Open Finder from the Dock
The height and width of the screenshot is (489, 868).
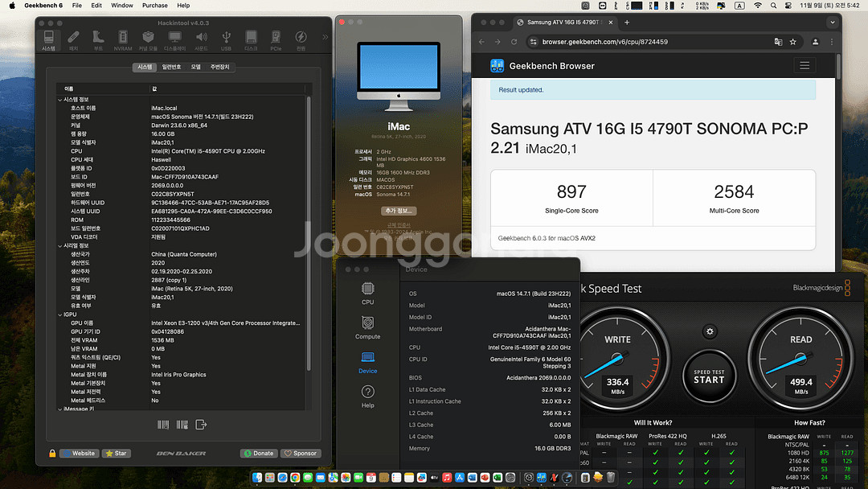tap(257, 478)
